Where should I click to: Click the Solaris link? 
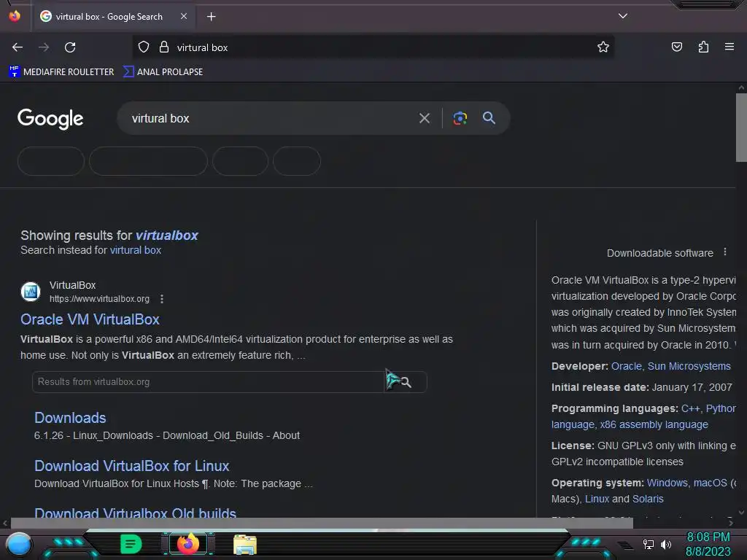[x=648, y=499]
